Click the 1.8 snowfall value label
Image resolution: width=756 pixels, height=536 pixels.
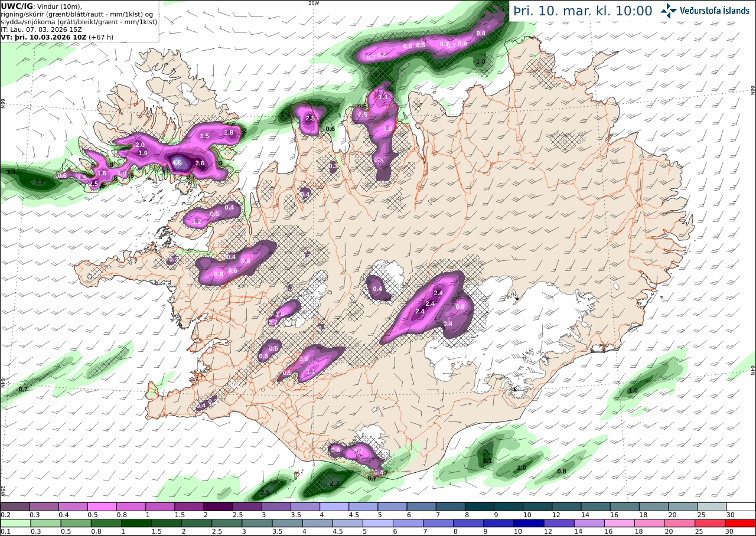(229, 132)
